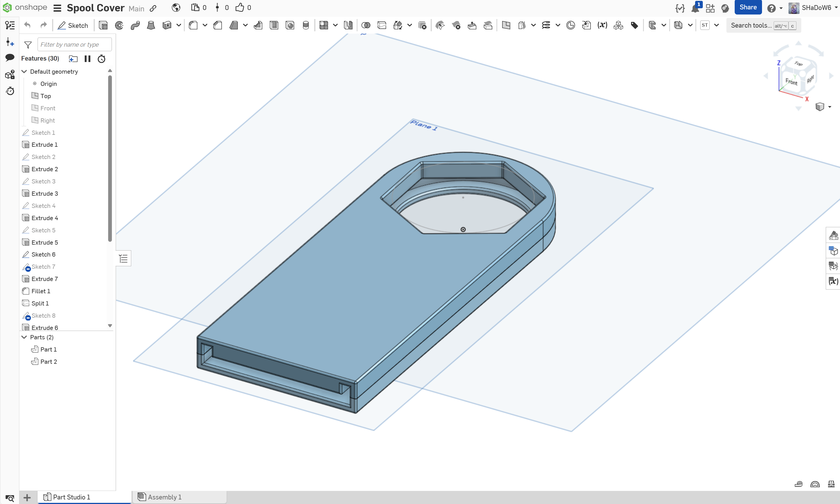Screen dimensions: 840x504
Task: Select the Composite part tool
Action: (x=619, y=26)
